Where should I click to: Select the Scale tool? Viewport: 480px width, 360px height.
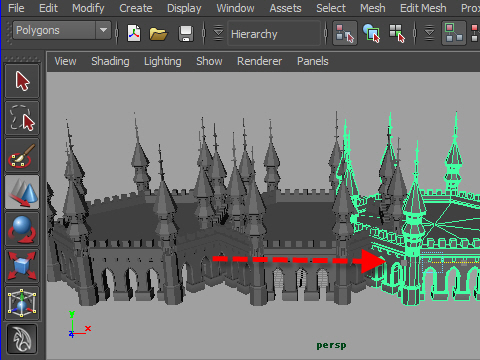coord(22,266)
